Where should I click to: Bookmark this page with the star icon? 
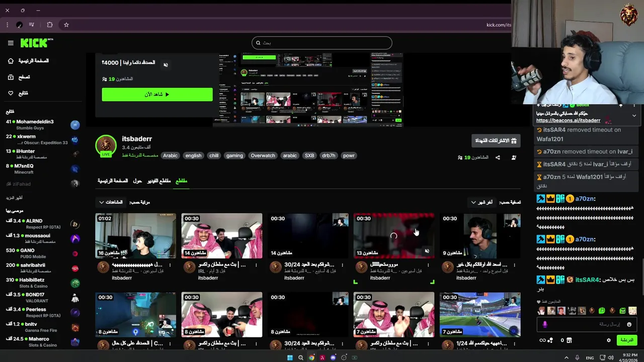pos(66,25)
